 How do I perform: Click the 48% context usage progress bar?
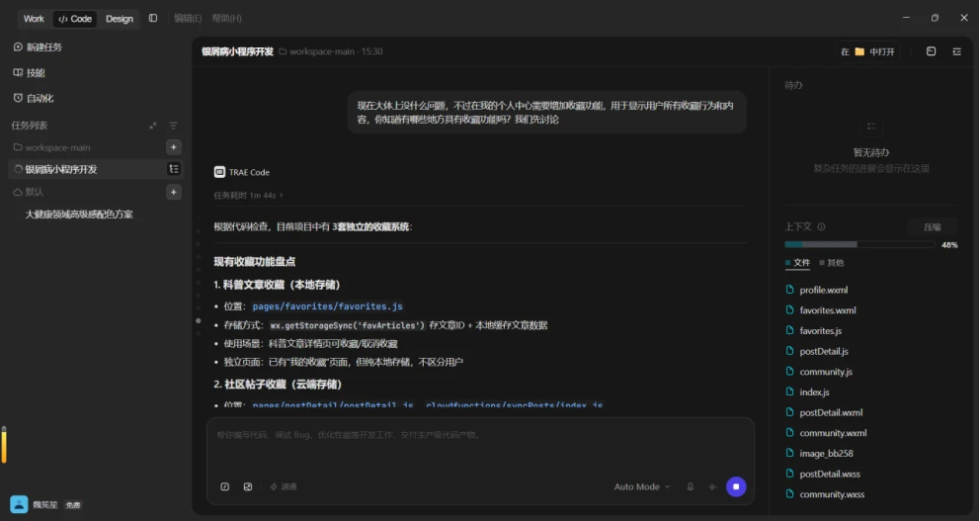point(860,244)
